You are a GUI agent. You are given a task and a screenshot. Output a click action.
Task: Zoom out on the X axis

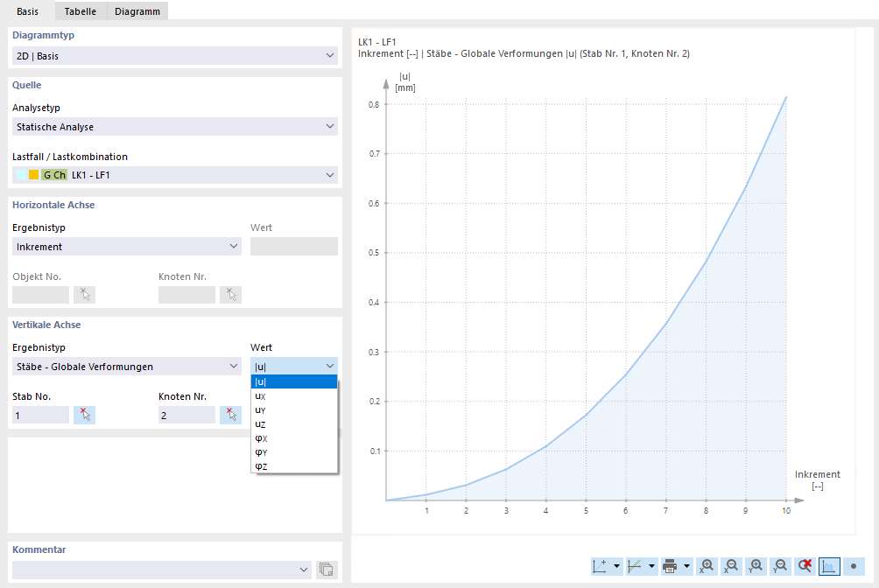730,566
